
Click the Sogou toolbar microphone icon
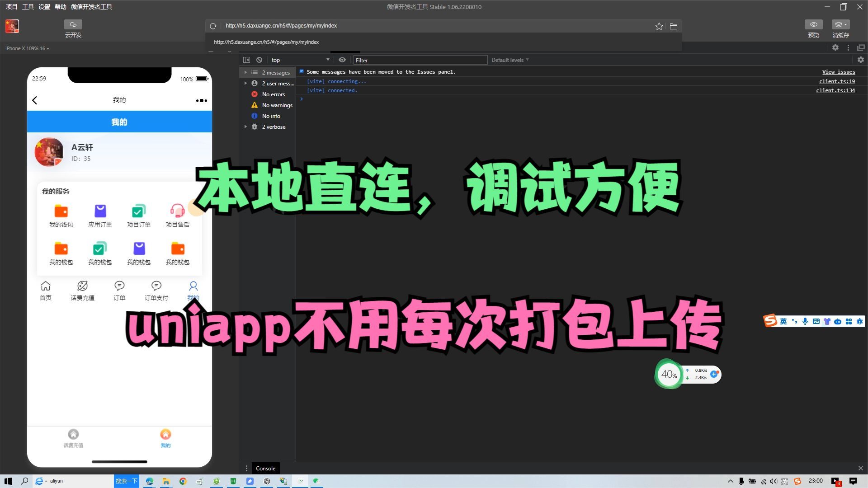click(x=805, y=321)
